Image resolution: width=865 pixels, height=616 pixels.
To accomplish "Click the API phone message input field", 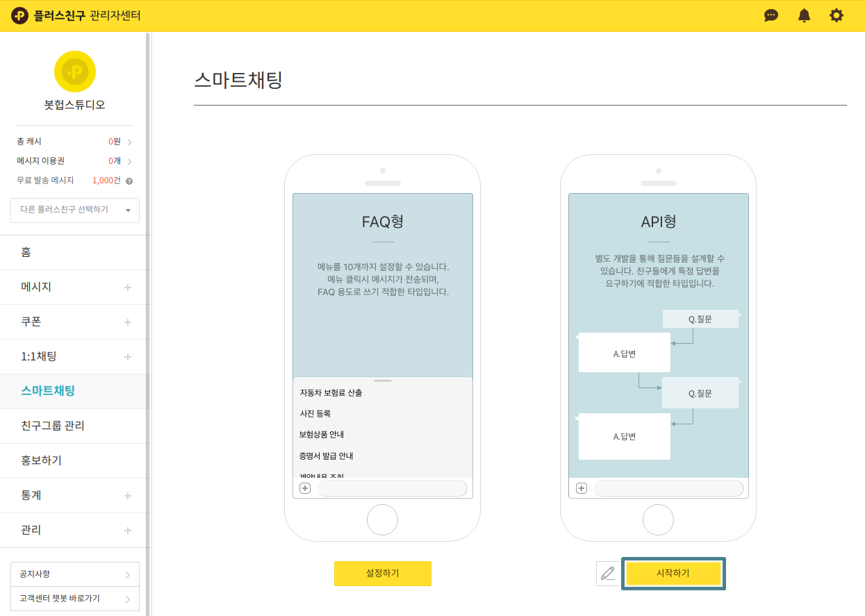I will point(668,488).
